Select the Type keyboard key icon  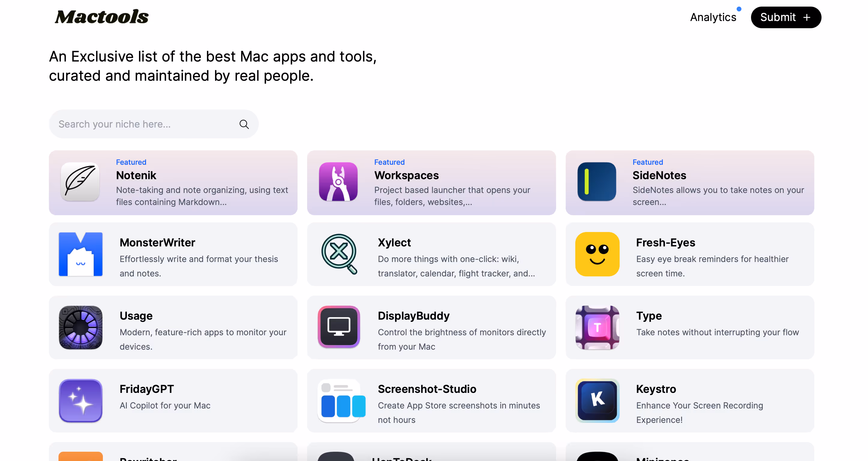[597, 327]
